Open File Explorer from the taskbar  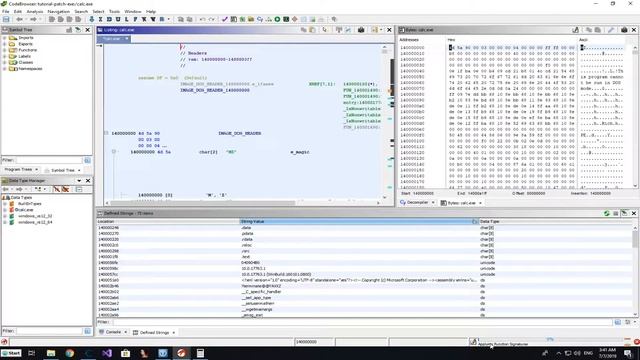coord(51,353)
